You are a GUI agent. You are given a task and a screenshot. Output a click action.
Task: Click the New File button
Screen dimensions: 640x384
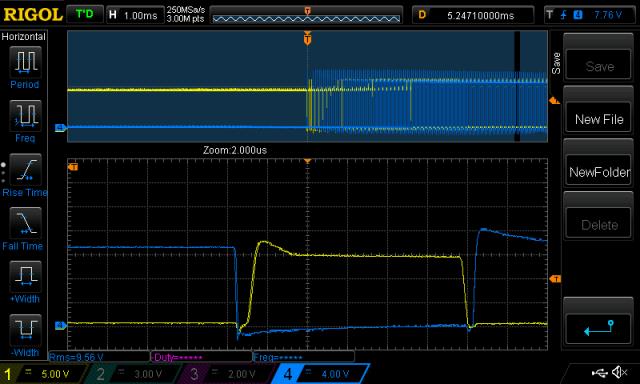coord(598,119)
